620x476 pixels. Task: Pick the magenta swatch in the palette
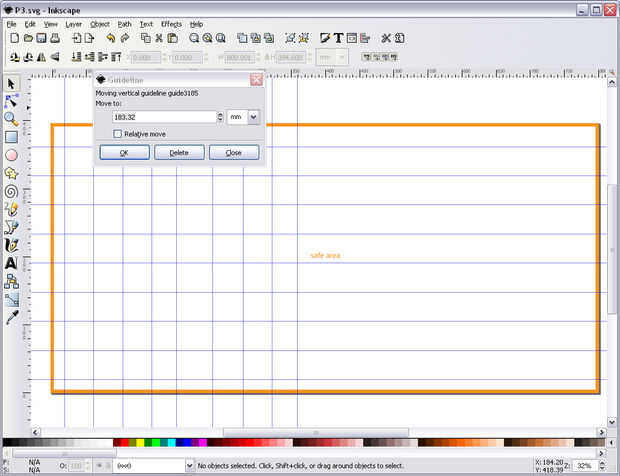pyautogui.click(x=203, y=442)
